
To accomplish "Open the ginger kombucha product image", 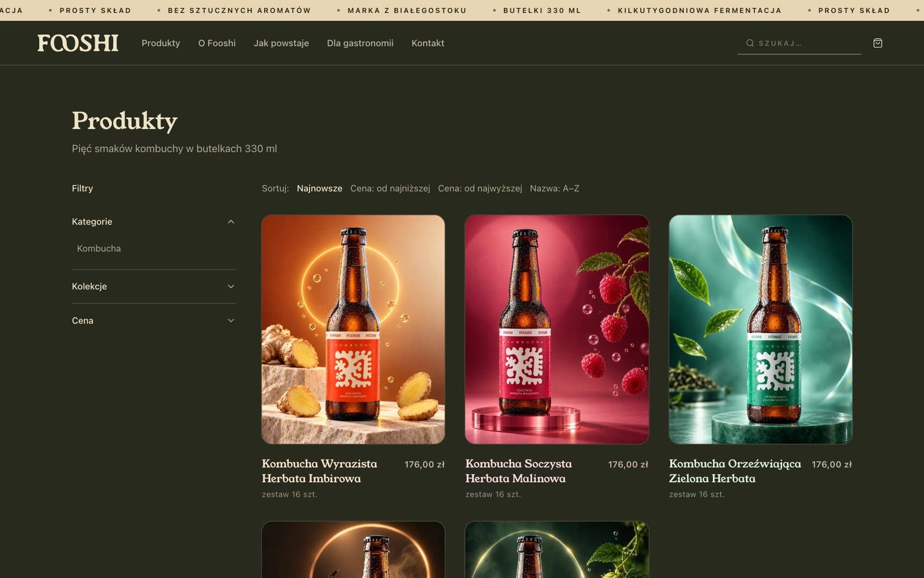I will [x=353, y=330].
